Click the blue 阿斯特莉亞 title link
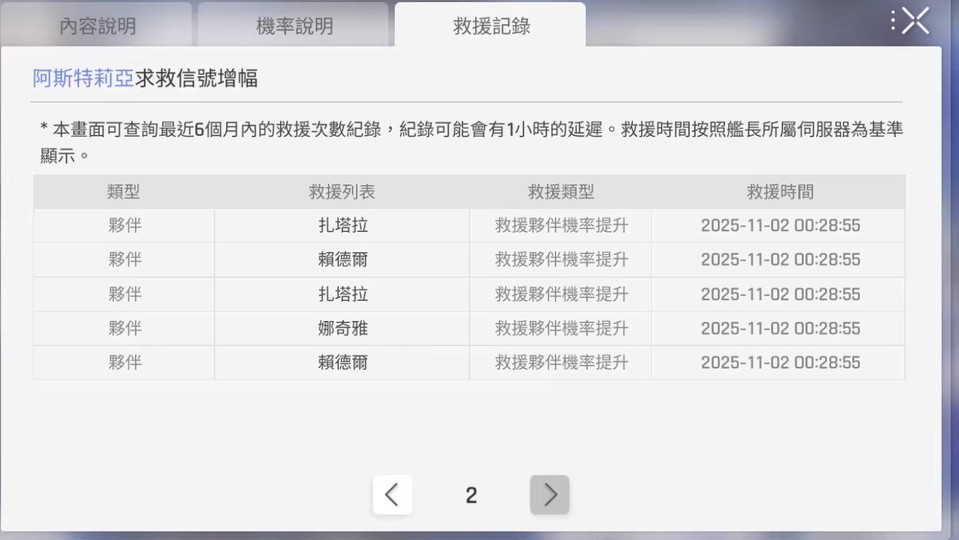The image size is (959, 540). [83, 78]
